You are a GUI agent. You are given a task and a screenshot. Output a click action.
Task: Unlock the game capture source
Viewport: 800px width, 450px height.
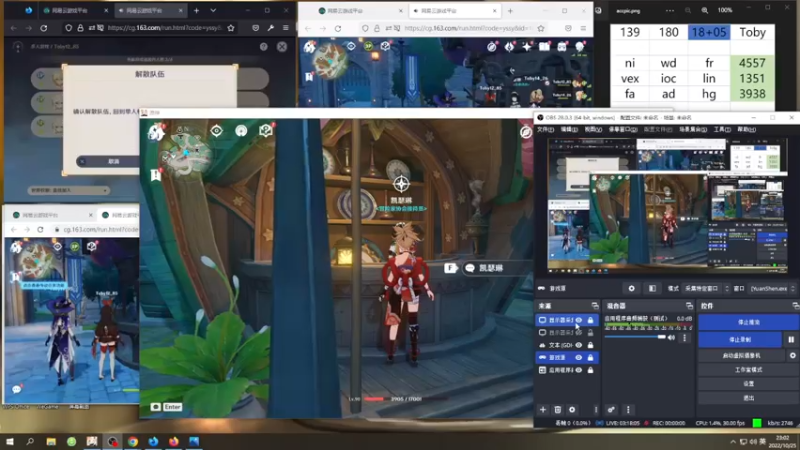[x=590, y=357]
